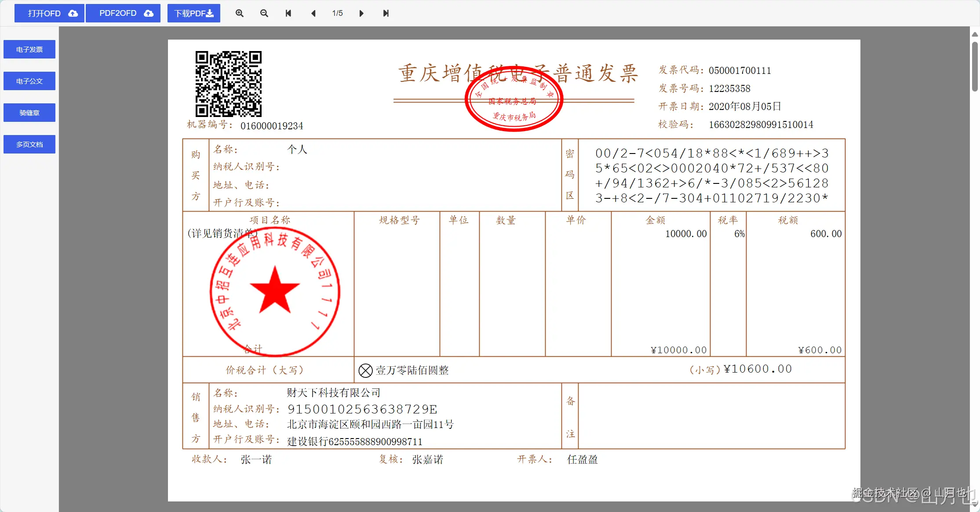Select the 电子公文 sidebar item

coord(29,81)
